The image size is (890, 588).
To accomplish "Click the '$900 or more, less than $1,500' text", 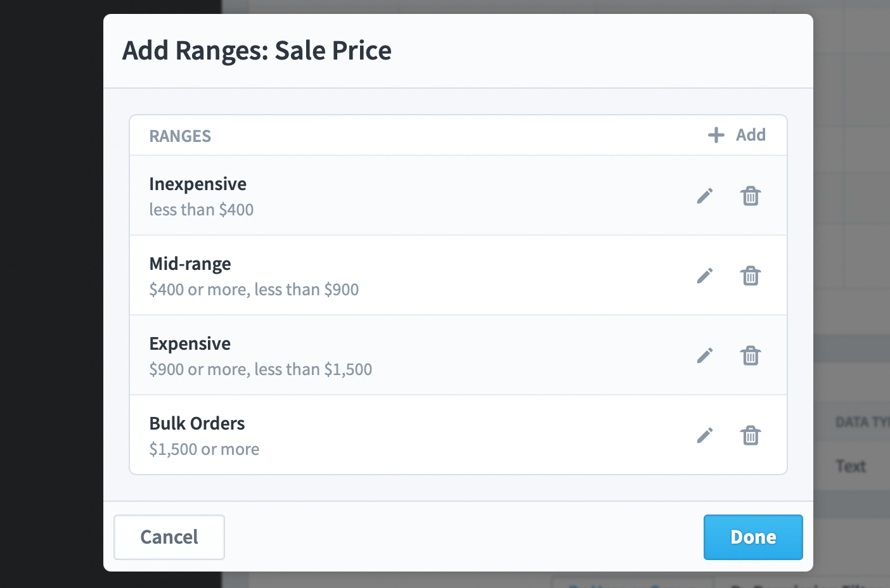I will [x=261, y=369].
